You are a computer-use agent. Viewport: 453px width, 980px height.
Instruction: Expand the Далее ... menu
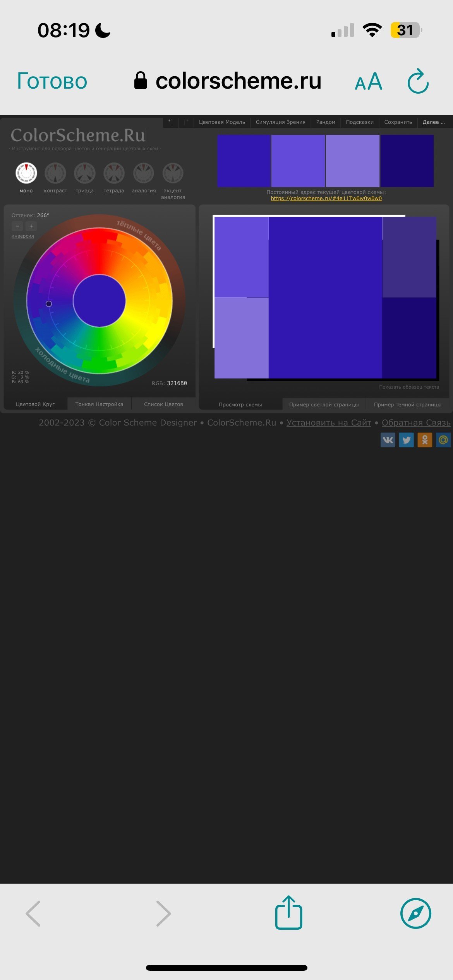coord(434,122)
